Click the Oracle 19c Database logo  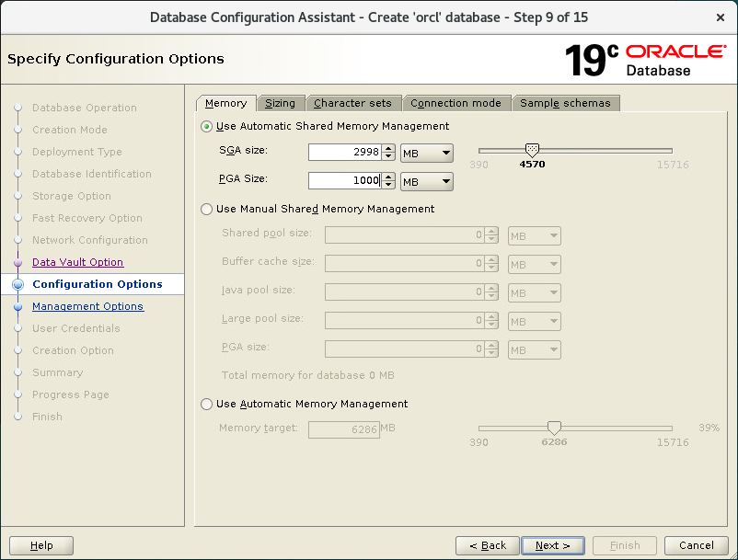(x=646, y=60)
